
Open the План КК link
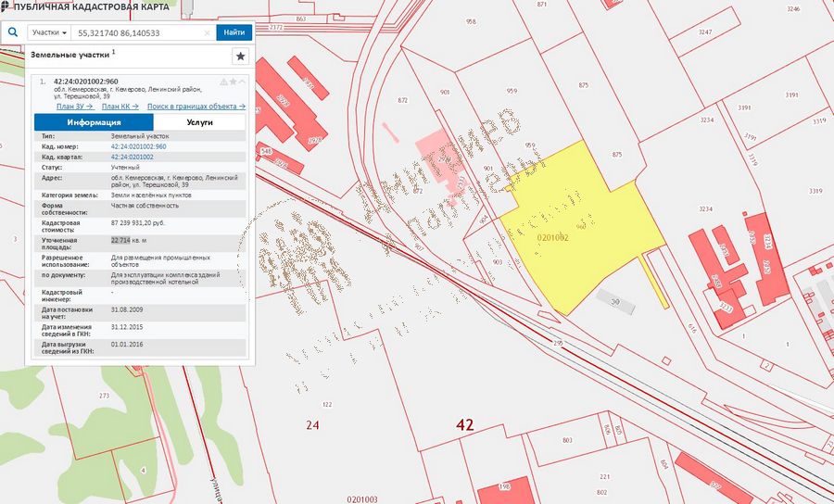[x=120, y=107]
